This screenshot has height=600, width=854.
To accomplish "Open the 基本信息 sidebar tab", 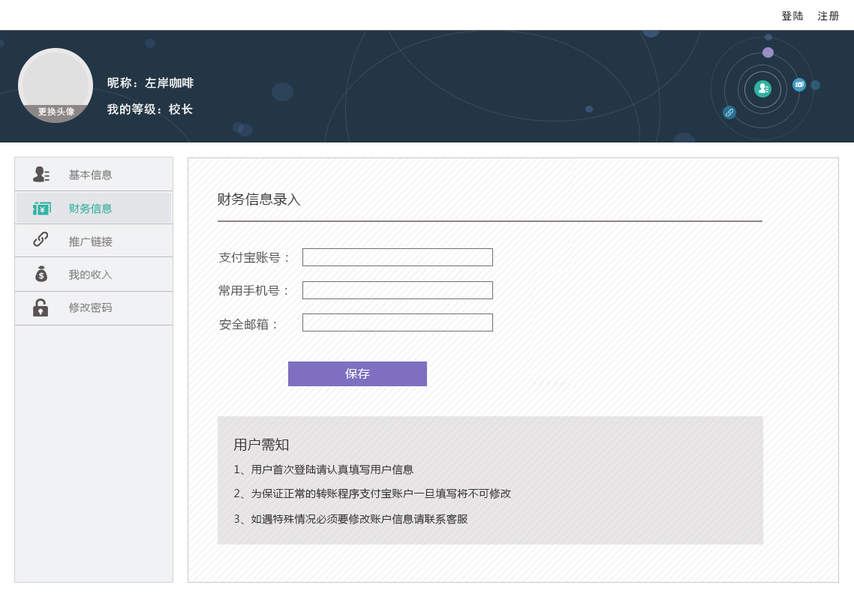I will [x=90, y=175].
